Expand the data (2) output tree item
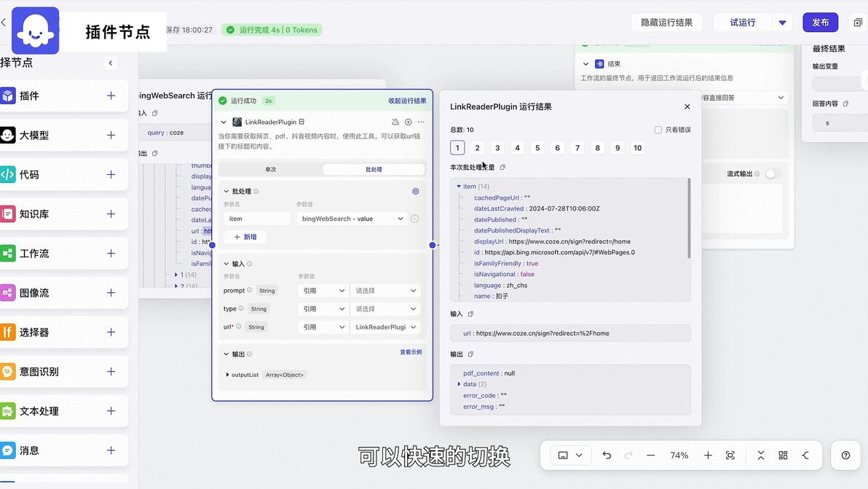Image resolution: width=868 pixels, height=489 pixels. 459,384
